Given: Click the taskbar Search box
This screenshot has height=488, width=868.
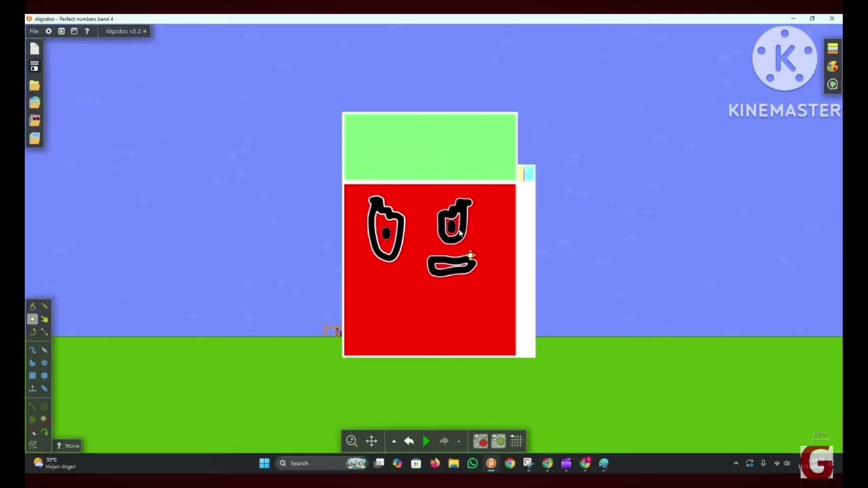Looking at the screenshot, I should [x=323, y=464].
